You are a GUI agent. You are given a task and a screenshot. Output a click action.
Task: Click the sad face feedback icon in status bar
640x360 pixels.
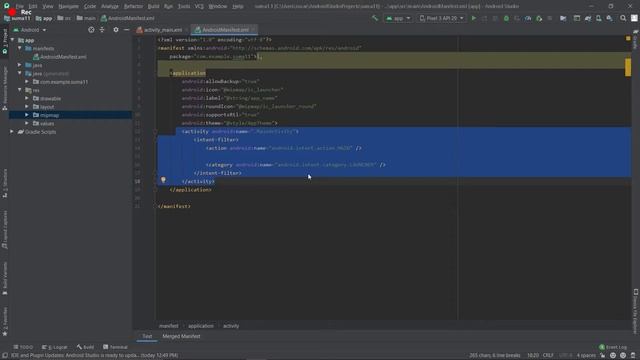[x=623, y=356]
